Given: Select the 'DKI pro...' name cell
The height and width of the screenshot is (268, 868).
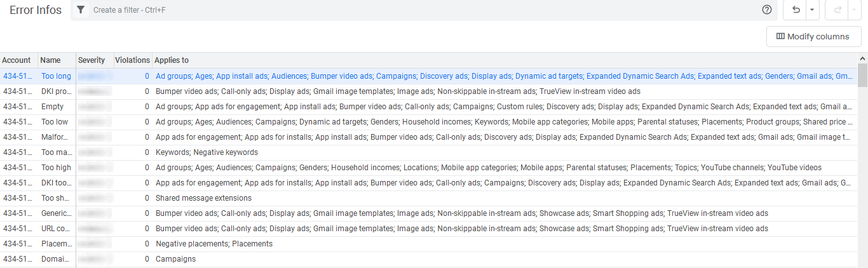Looking at the screenshot, I should click(57, 91).
